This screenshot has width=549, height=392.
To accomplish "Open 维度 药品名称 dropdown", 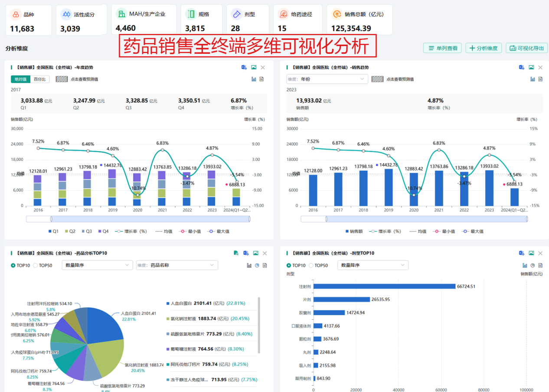I will [x=177, y=265].
